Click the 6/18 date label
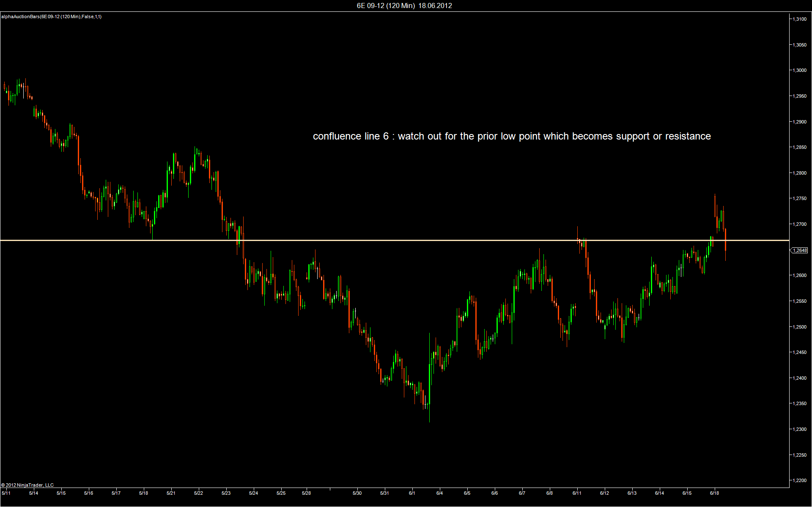This screenshot has height=507, width=812. (714, 493)
